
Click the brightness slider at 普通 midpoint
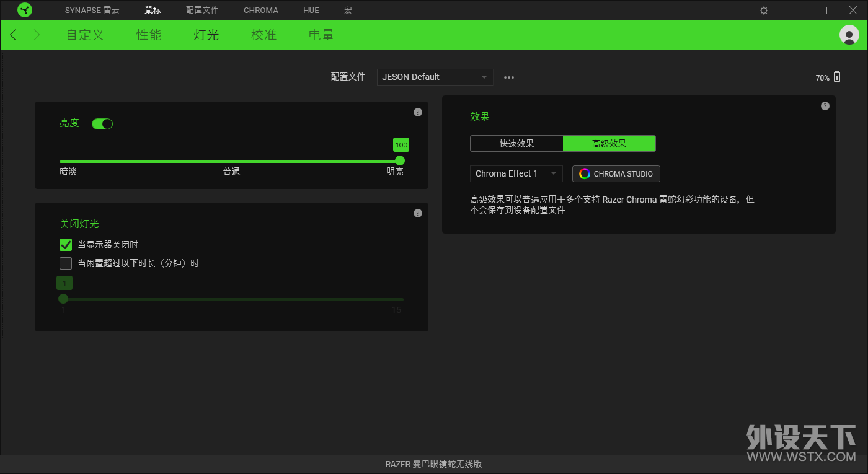(x=231, y=161)
